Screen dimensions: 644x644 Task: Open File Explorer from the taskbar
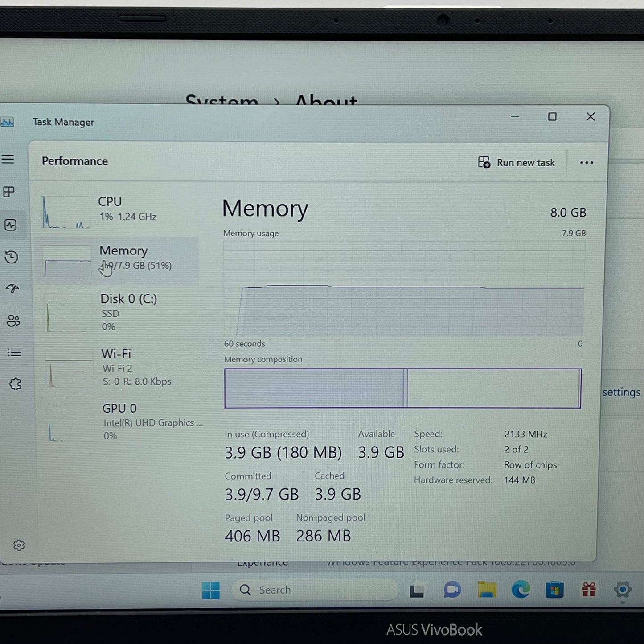tap(487, 590)
